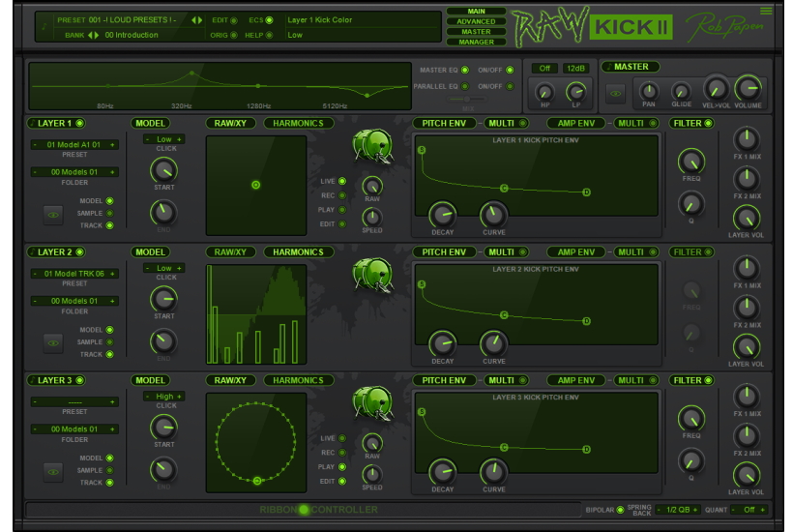Click the Master Pan knob
This screenshot has width=793, height=532.
click(x=649, y=91)
